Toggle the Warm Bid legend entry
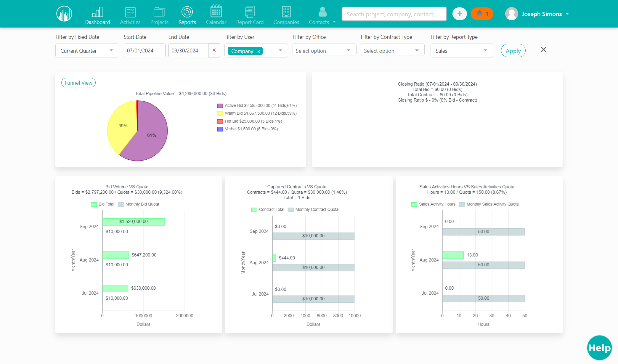 [x=257, y=113]
